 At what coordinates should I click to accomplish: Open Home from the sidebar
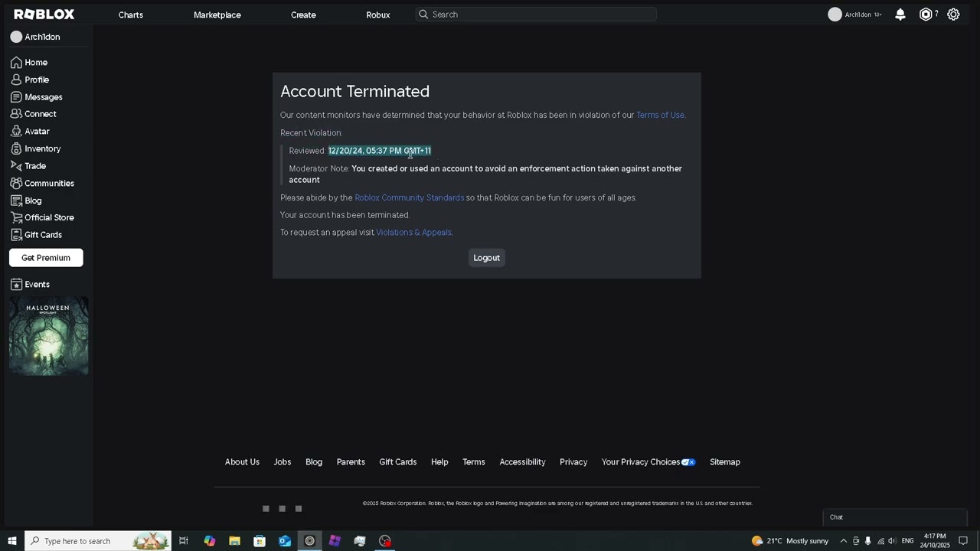click(x=29, y=63)
